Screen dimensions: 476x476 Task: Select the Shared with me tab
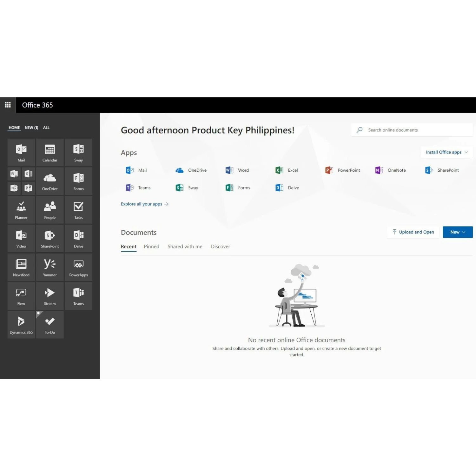(185, 247)
